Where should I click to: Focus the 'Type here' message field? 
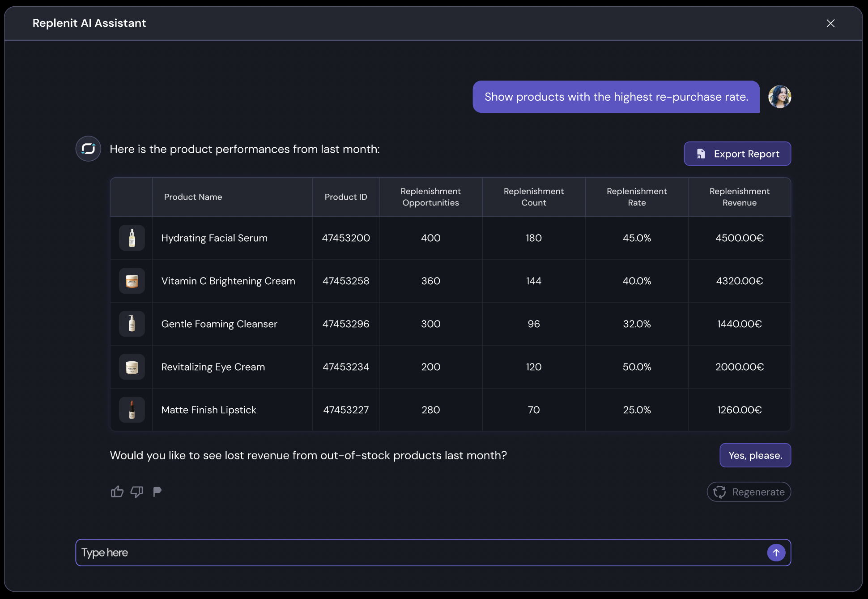pyautogui.click(x=421, y=552)
